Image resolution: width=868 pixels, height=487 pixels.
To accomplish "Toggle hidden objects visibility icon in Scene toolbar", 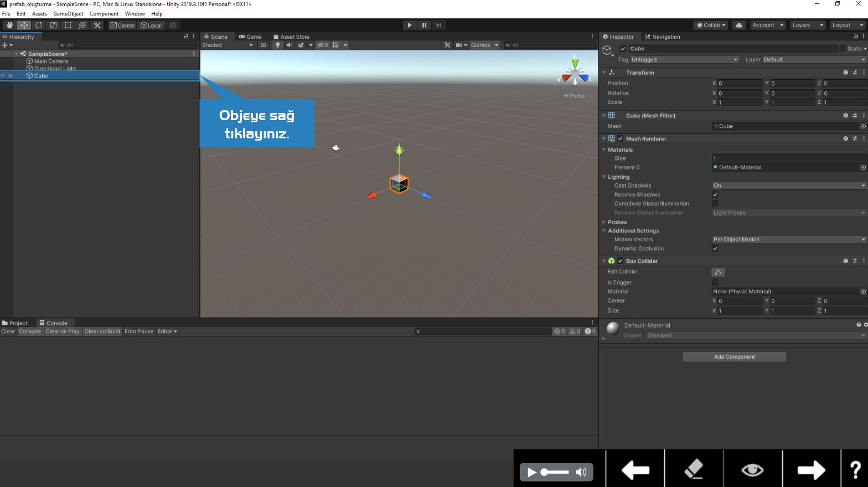I will [322, 45].
